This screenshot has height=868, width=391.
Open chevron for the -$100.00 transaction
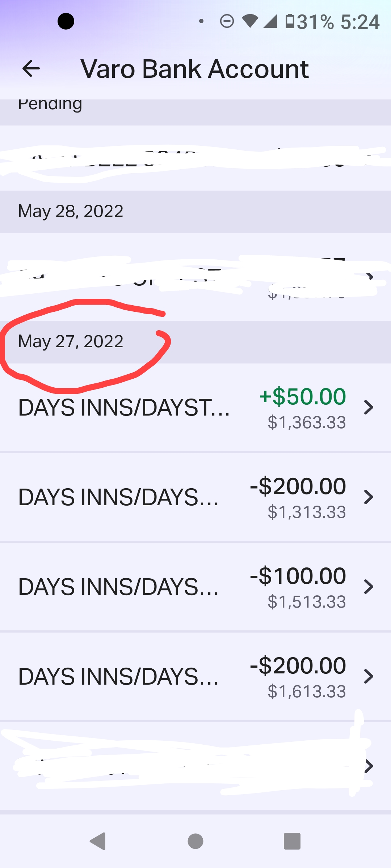pyautogui.click(x=369, y=587)
